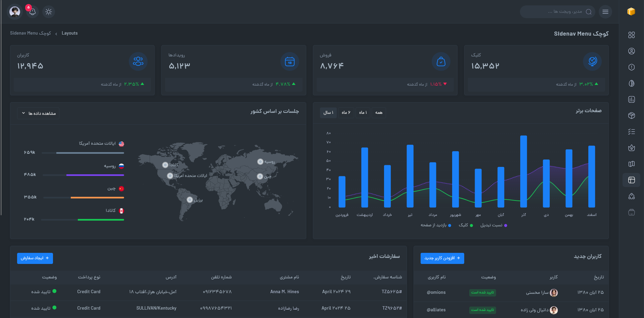Click the orange cube logo
644x318 pixels.
[x=631, y=12]
